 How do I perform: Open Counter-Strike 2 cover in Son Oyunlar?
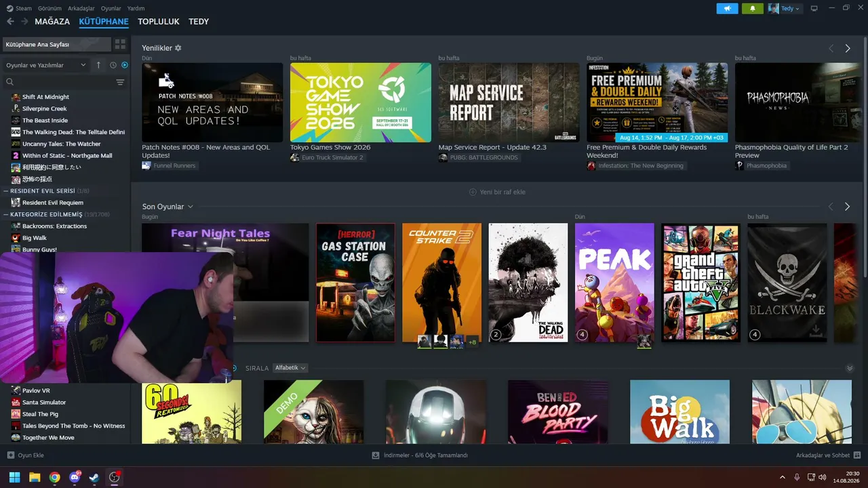(441, 283)
